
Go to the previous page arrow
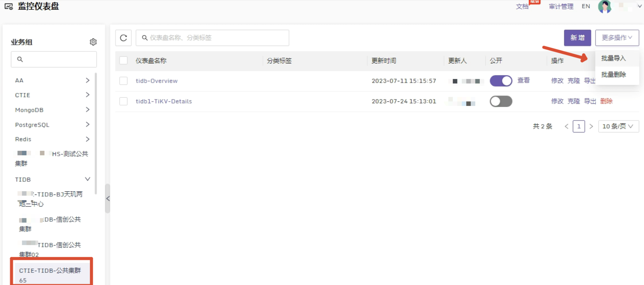point(567,126)
